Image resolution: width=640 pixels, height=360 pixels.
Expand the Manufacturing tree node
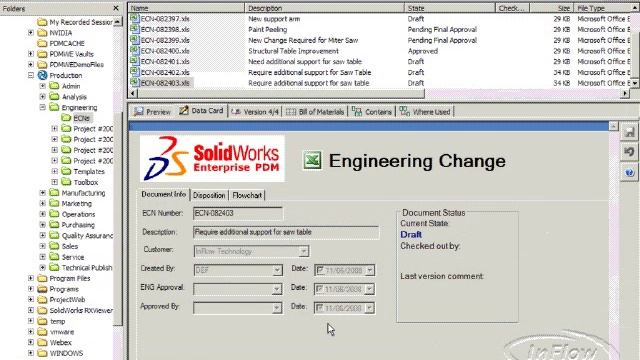43,193
